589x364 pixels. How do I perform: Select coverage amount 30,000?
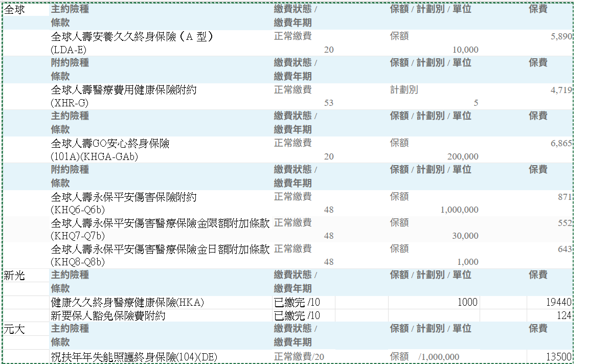465,236
